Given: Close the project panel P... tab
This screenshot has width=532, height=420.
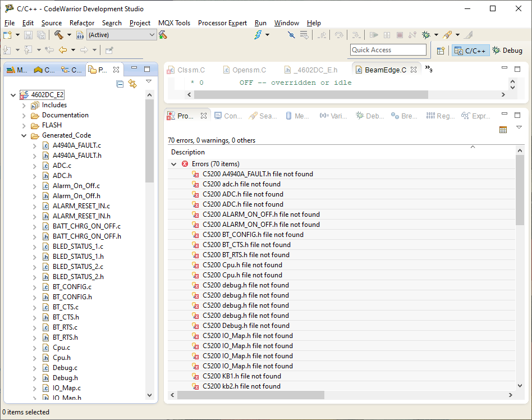Looking at the screenshot, I should 116,70.
